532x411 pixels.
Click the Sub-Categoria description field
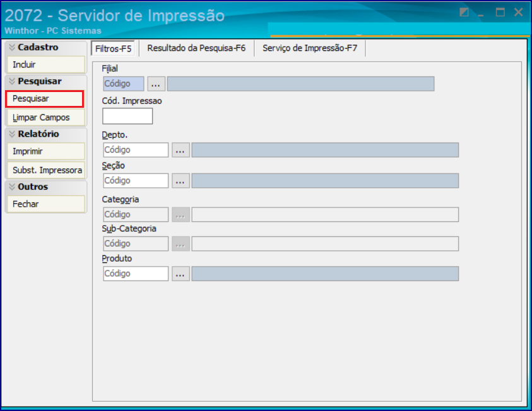click(x=325, y=243)
